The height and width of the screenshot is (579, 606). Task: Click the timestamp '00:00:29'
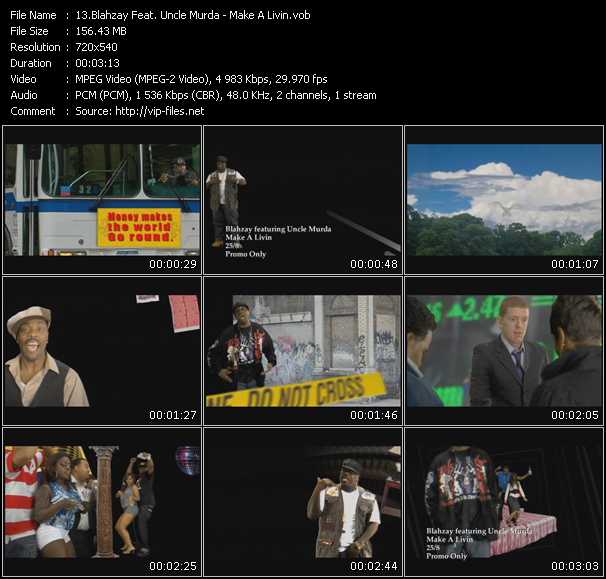[x=173, y=264]
